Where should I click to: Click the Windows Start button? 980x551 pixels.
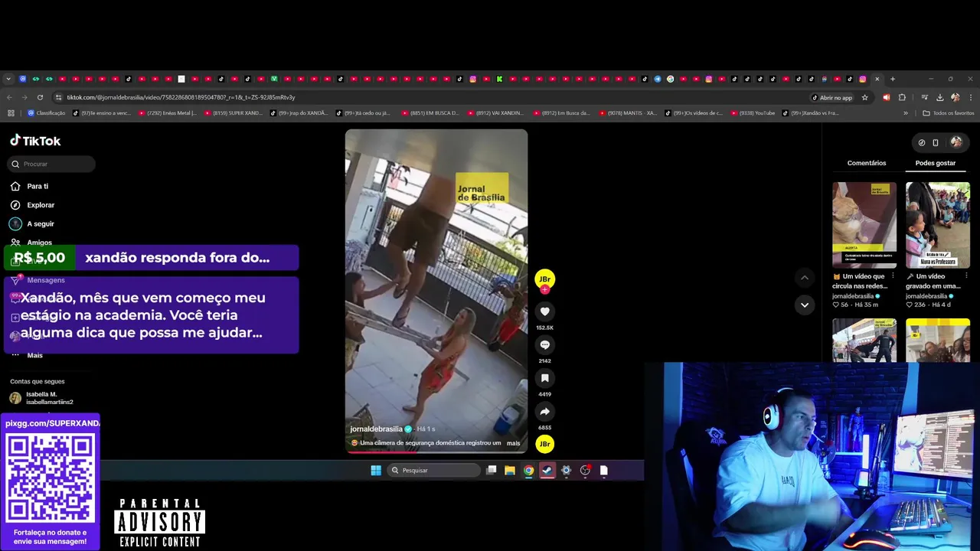point(376,471)
